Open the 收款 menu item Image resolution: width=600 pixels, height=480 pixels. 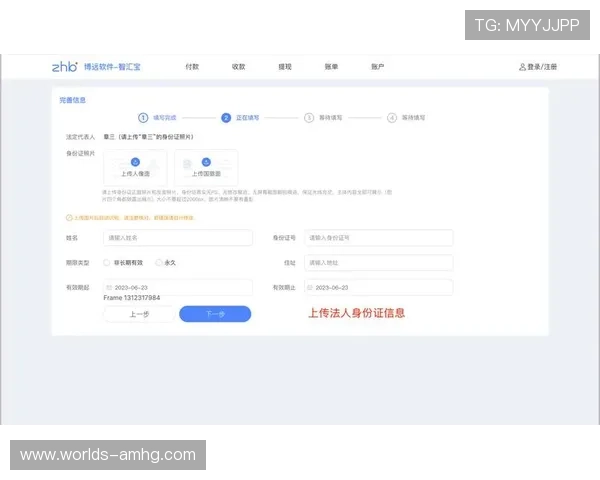(238, 67)
